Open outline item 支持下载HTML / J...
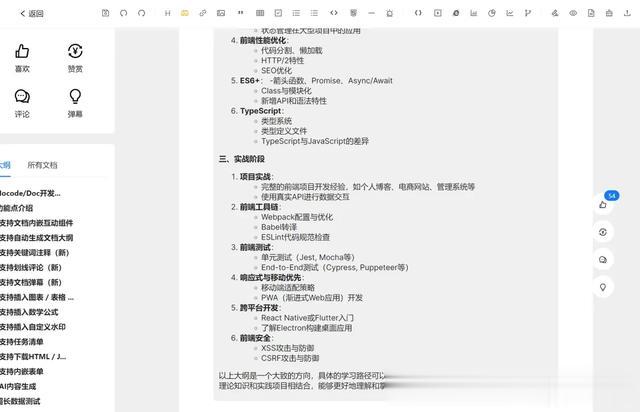The height and width of the screenshot is (412, 640). pos(33,356)
